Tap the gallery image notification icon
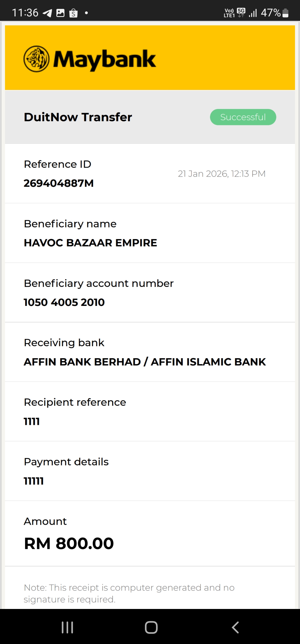This screenshot has height=644, width=300. [x=60, y=13]
